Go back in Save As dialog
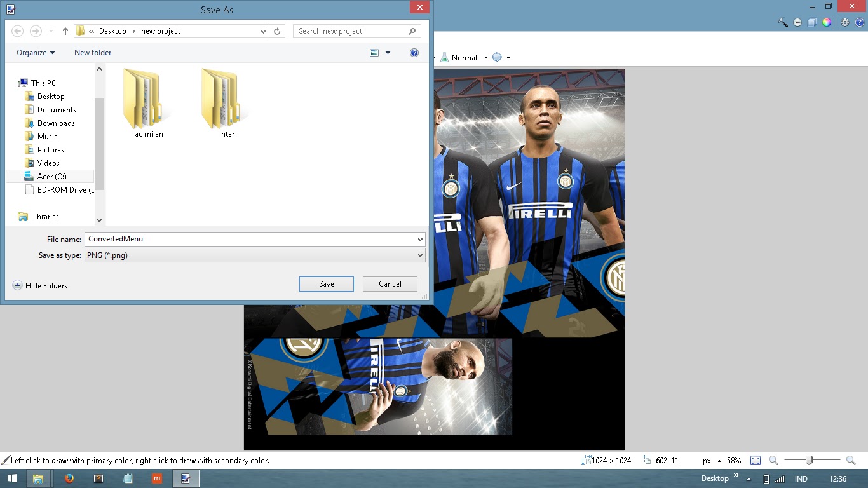Viewport: 868px width, 488px height. pos(17,31)
